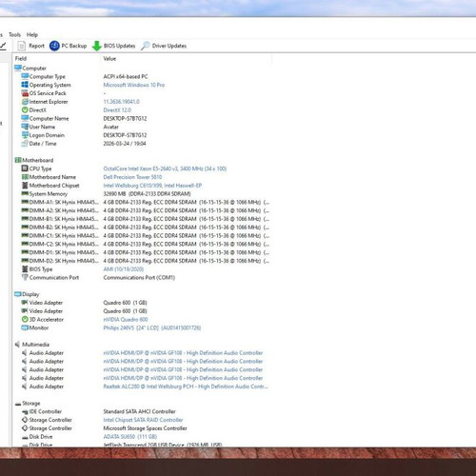Click the DirectX row icon
This screenshot has width=476, height=476.
(25, 109)
